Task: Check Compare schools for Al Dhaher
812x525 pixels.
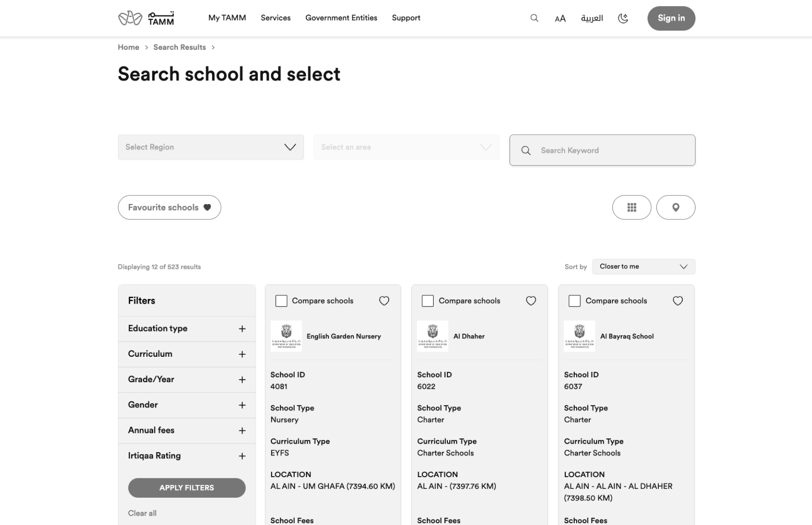Action: coord(428,301)
